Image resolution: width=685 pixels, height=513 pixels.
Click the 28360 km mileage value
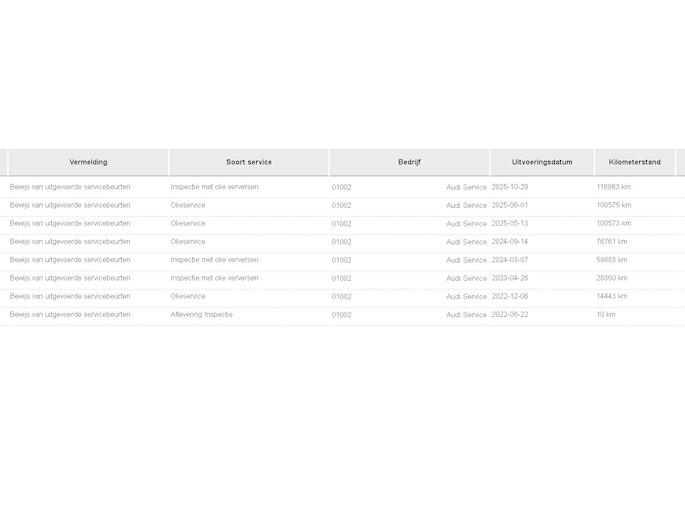[612, 278]
